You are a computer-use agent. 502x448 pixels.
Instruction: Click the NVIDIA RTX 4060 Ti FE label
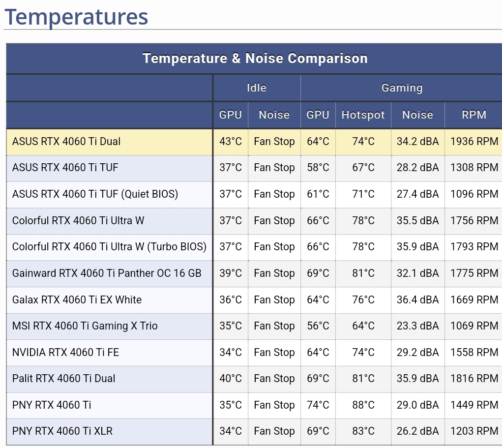tap(65, 353)
